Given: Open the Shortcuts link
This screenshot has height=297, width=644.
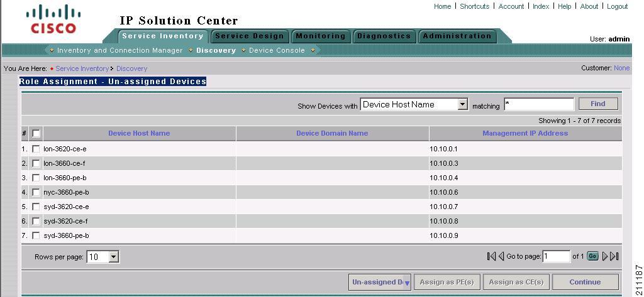Looking at the screenshot, I should [474, 6].
